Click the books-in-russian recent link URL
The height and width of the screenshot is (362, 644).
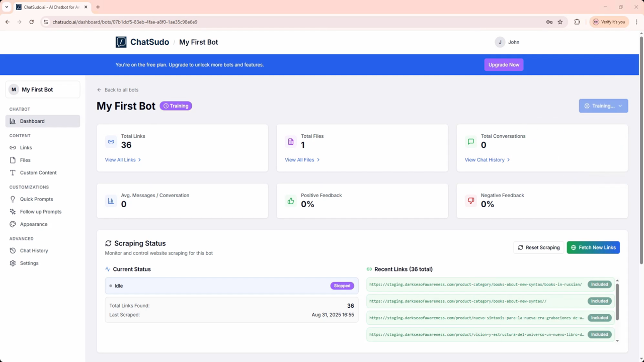click(475, 285)
